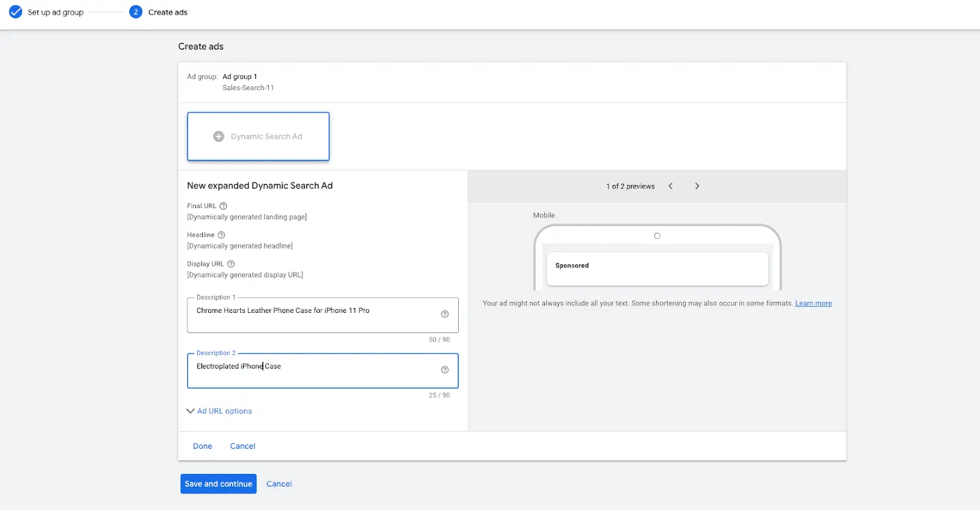Select the Dynamic Search Ad card

[x=258, y=137]
